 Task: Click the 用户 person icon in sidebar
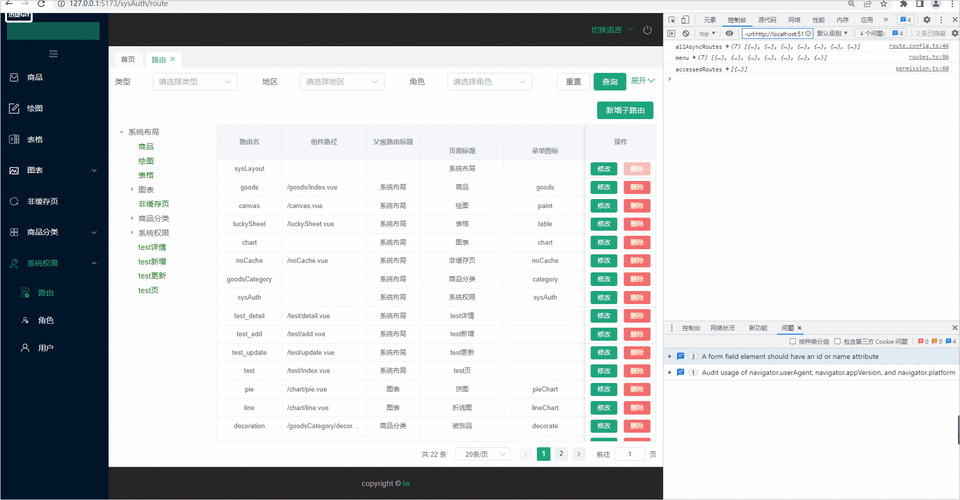point(25,348)
